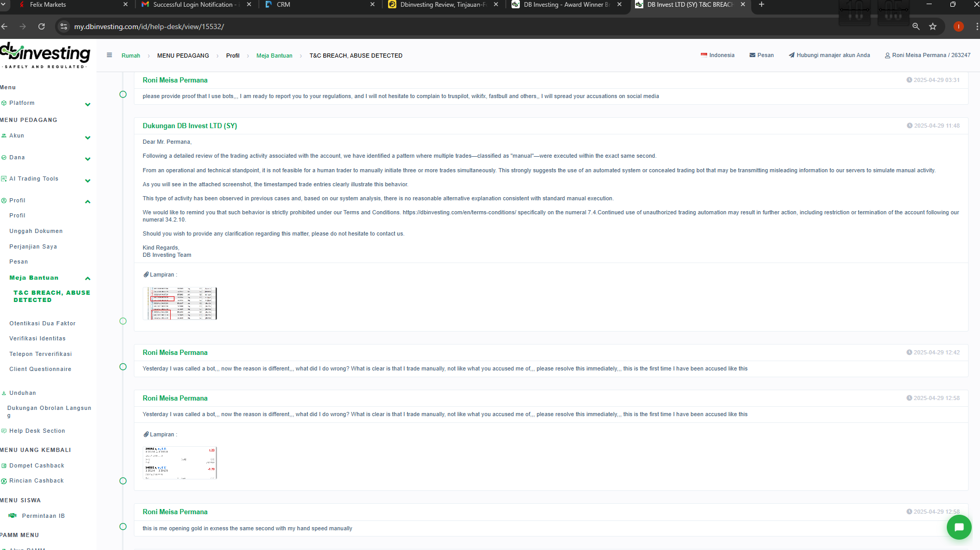This screenshot has width=980, height=550.
Task: Click Hubungi manajer akun Anda
Action: (829, 55)
